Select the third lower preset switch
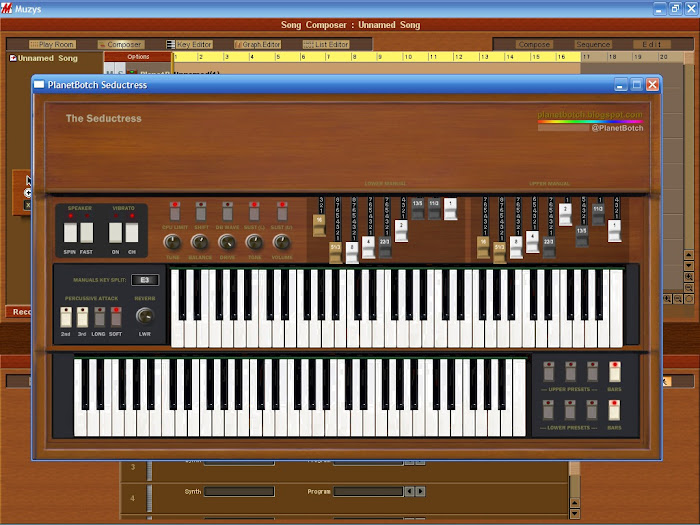700x525 pixels. tap(592, 410)
